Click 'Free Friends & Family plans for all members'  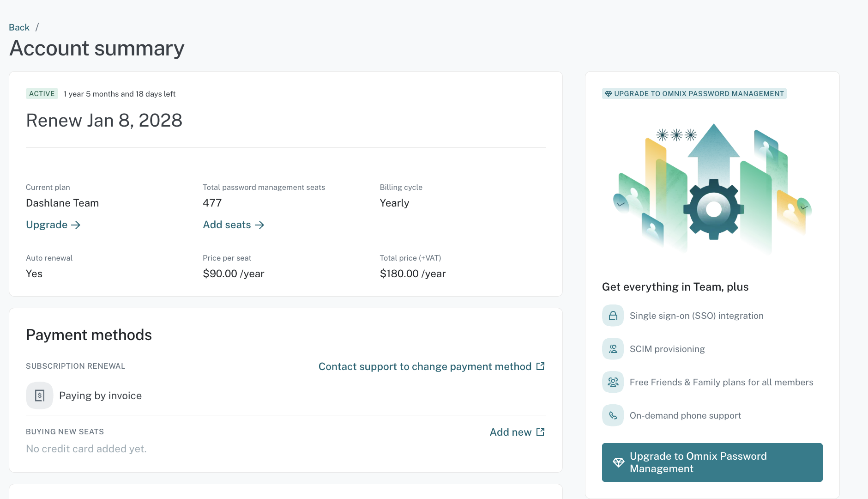[x=722, y=382]
